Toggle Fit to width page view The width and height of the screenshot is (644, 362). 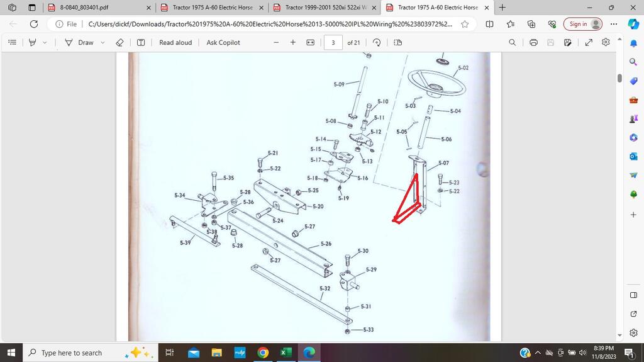pos(310,42)
